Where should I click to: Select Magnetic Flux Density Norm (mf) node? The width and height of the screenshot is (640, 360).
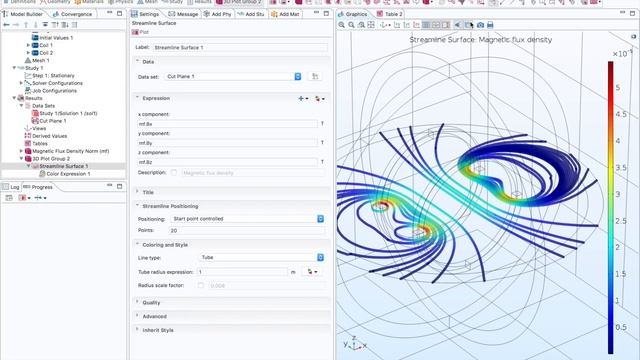click(x=67, y=151)
